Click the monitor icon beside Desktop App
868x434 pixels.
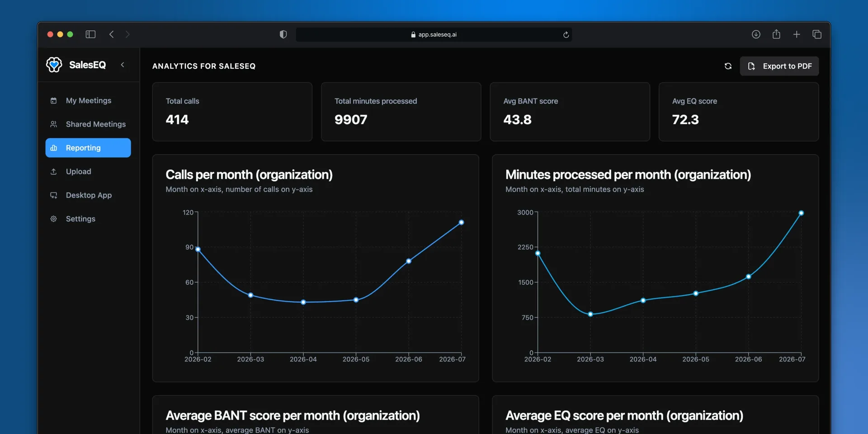[53, 195]
